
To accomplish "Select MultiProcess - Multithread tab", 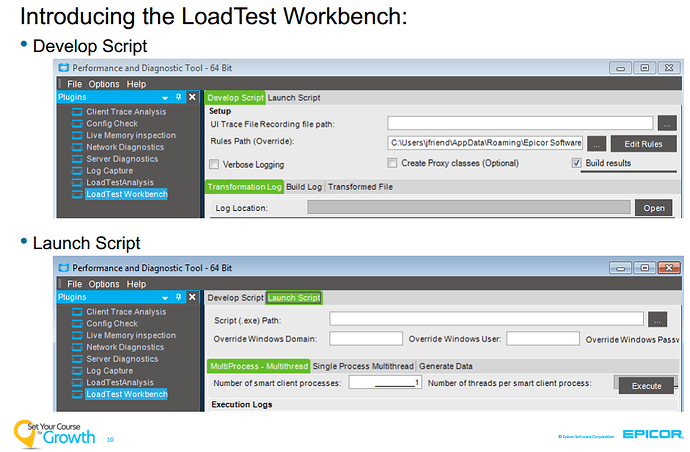I will 259,366.
